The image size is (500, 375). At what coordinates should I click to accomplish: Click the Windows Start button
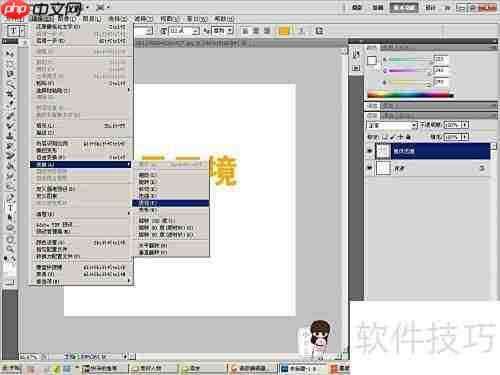pyautogui.click(x=11, y=368)
